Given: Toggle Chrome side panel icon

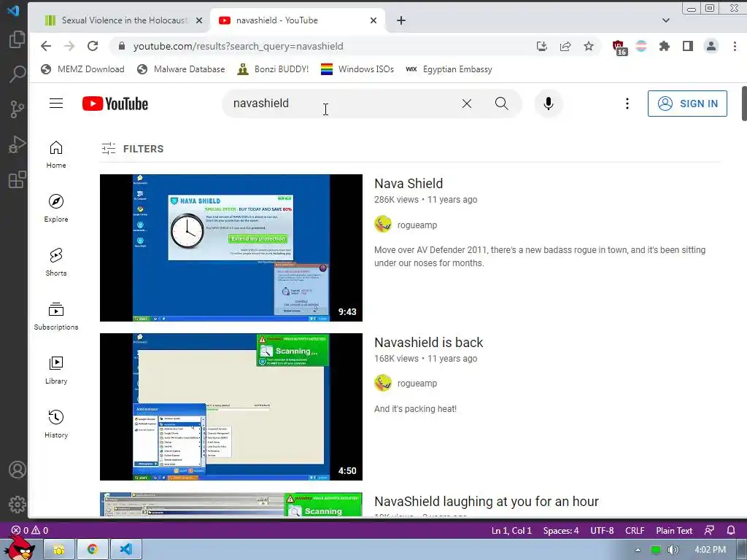Looking at the screenshot, I should (x=687, y=46).
